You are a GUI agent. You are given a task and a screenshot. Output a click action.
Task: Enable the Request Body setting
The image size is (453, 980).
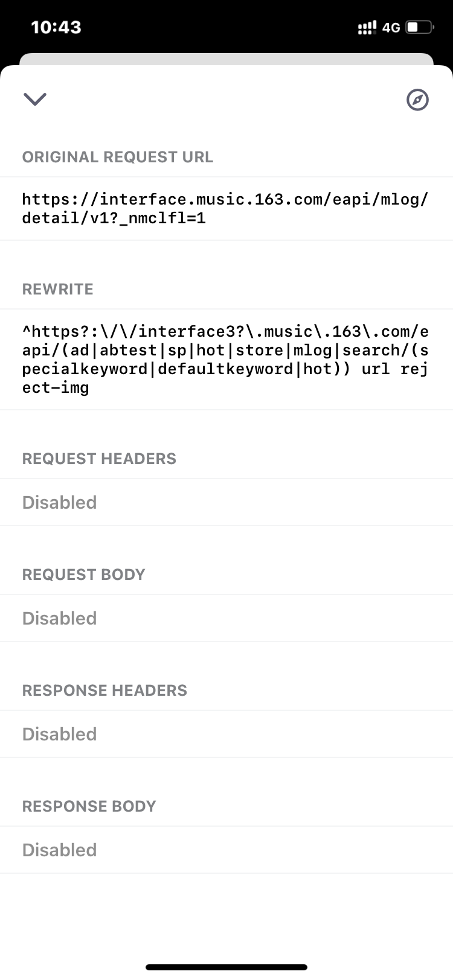(59, 618)
